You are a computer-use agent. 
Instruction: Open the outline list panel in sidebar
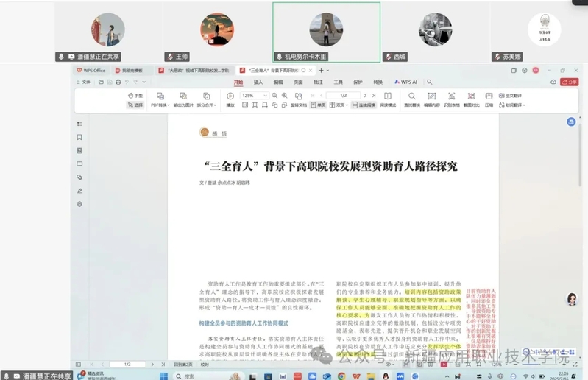[x=79, y=124]
